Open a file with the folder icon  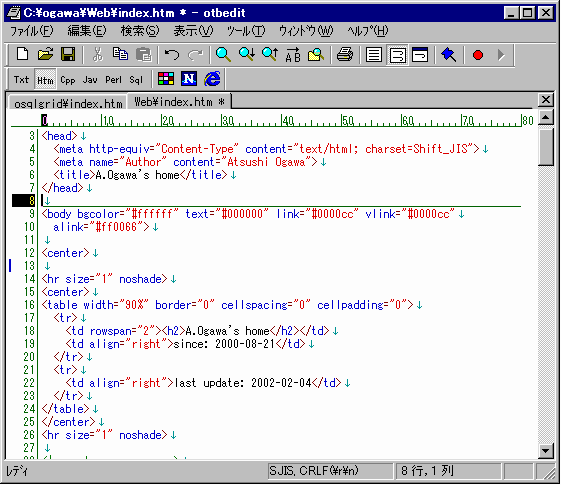click(45, 55)
